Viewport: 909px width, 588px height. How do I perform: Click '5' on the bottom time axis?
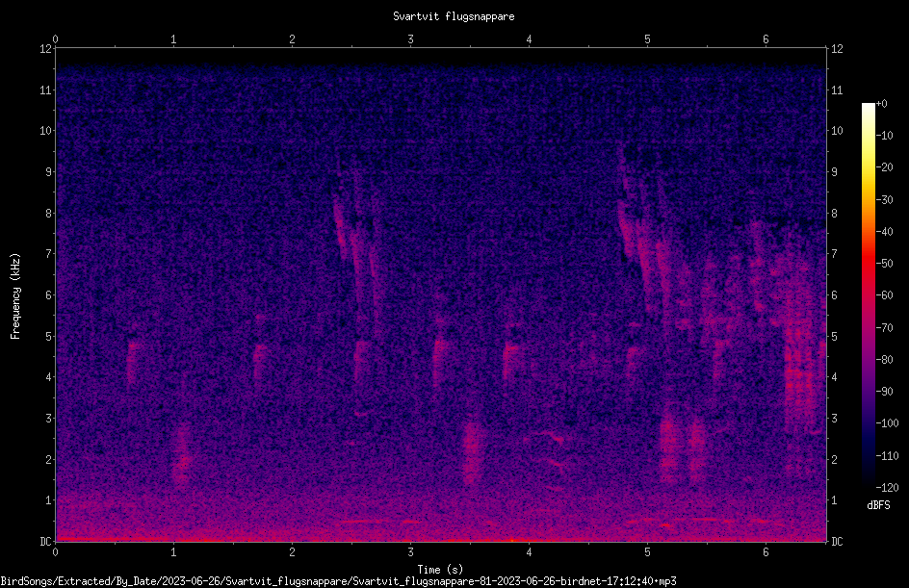[647, 552]
